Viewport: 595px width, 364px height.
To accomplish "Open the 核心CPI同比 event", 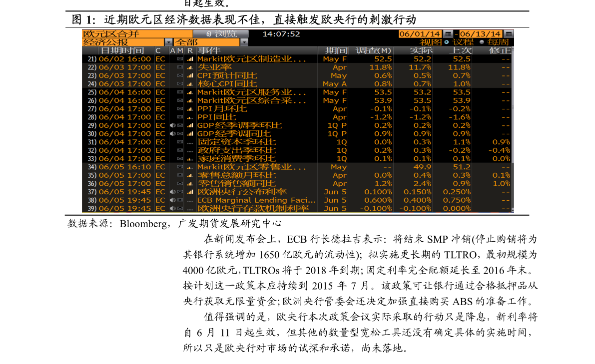I will tap(227, 84).
